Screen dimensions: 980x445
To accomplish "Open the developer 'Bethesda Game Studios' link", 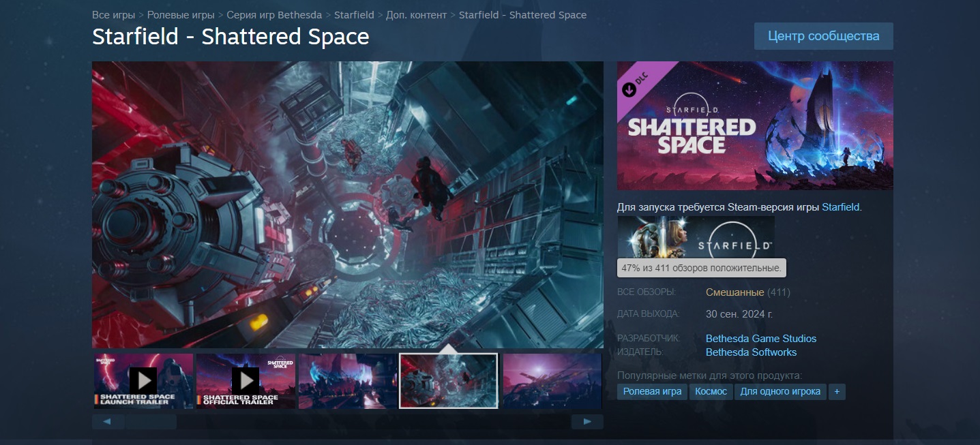I will click(x=761, y=339).
